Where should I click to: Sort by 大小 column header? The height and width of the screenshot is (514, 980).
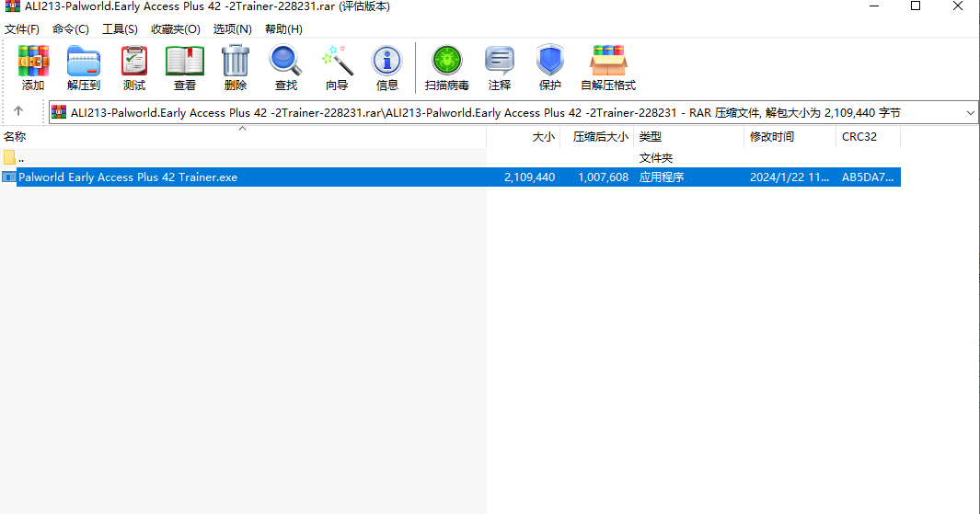(x=523, y=137)
